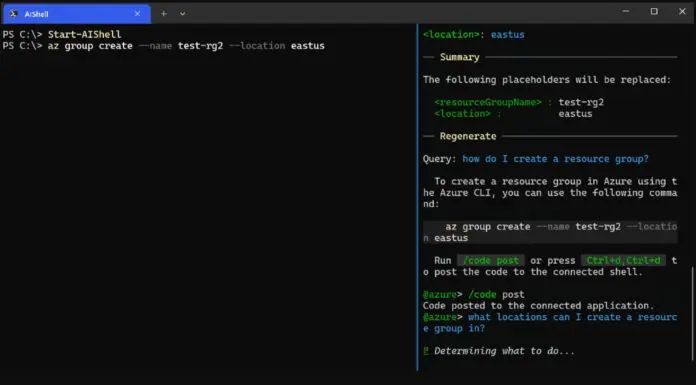Click the <resourceGroupName> placeholder text
This screenshot has height=385, width=696.
click(488, 102)
